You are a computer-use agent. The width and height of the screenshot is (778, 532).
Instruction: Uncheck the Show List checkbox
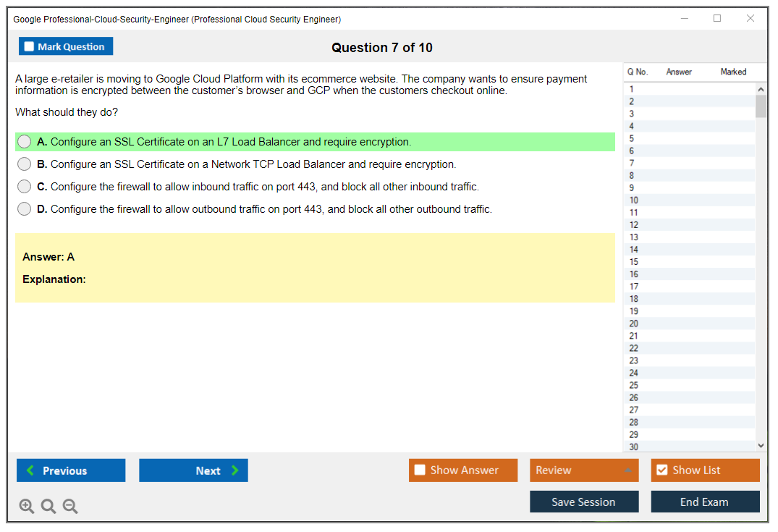pos(661,470)
